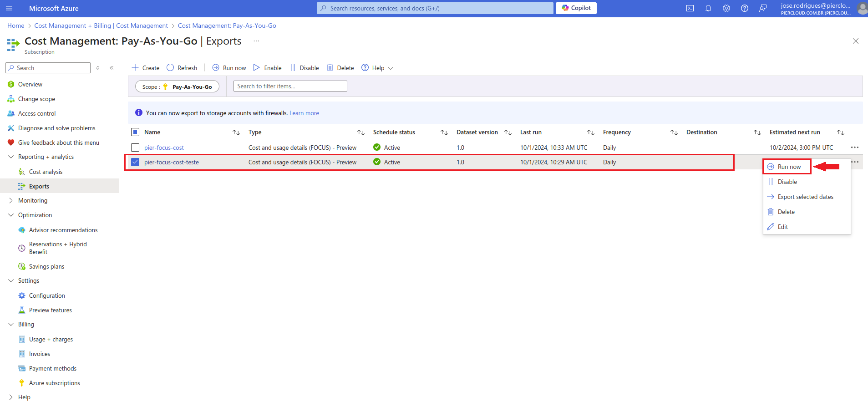
Task: Open the Learn more link
Action: [x=304, y=113]
